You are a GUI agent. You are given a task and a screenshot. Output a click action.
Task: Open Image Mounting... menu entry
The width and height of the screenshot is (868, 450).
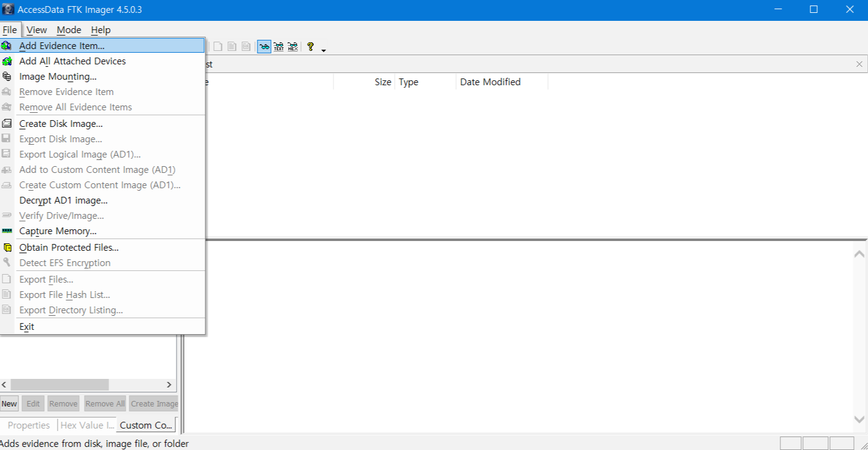tap(102, 76)
